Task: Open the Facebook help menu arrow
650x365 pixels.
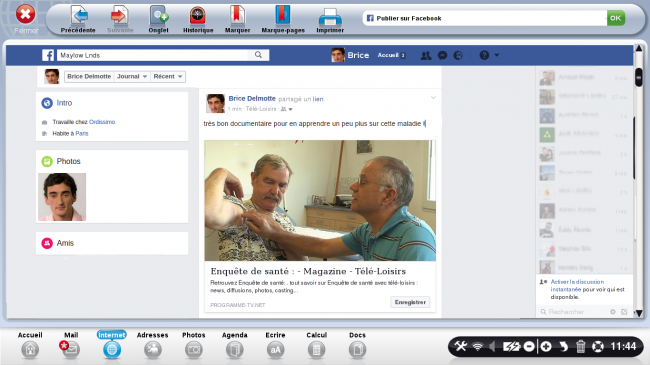Action: pos(497,55)
